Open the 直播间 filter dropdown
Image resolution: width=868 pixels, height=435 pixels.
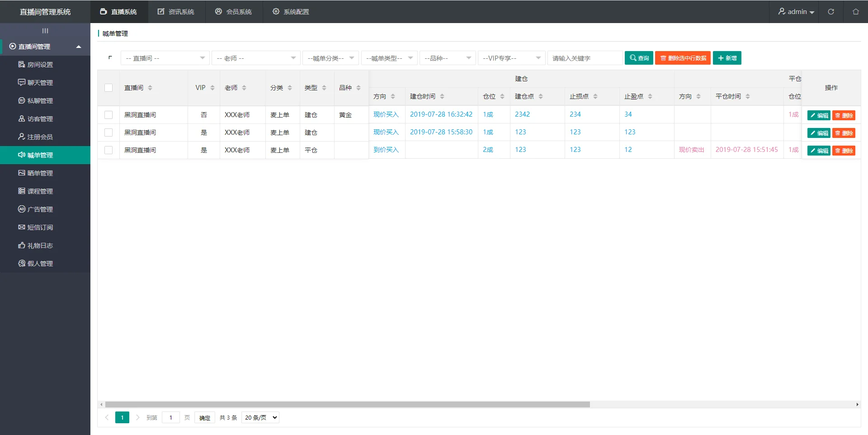[x=165, y=58]
